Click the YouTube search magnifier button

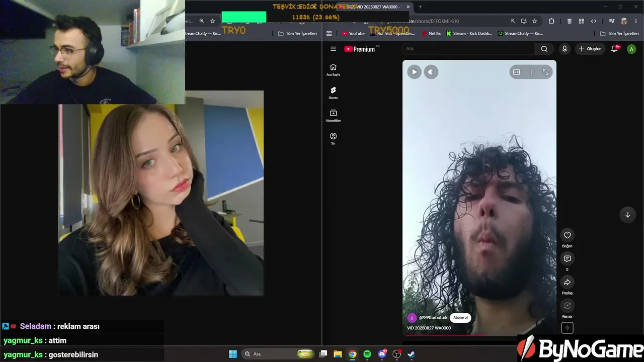click(x=544, y=49)
